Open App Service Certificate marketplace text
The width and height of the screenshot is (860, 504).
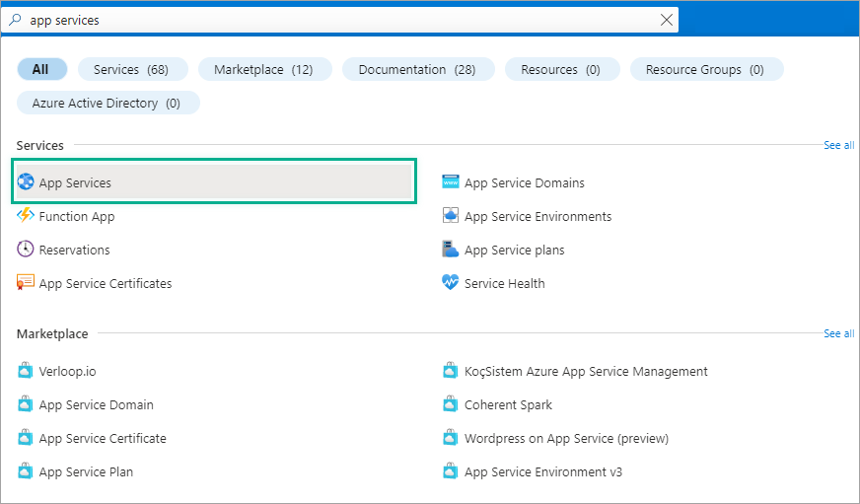pos(103,438)
